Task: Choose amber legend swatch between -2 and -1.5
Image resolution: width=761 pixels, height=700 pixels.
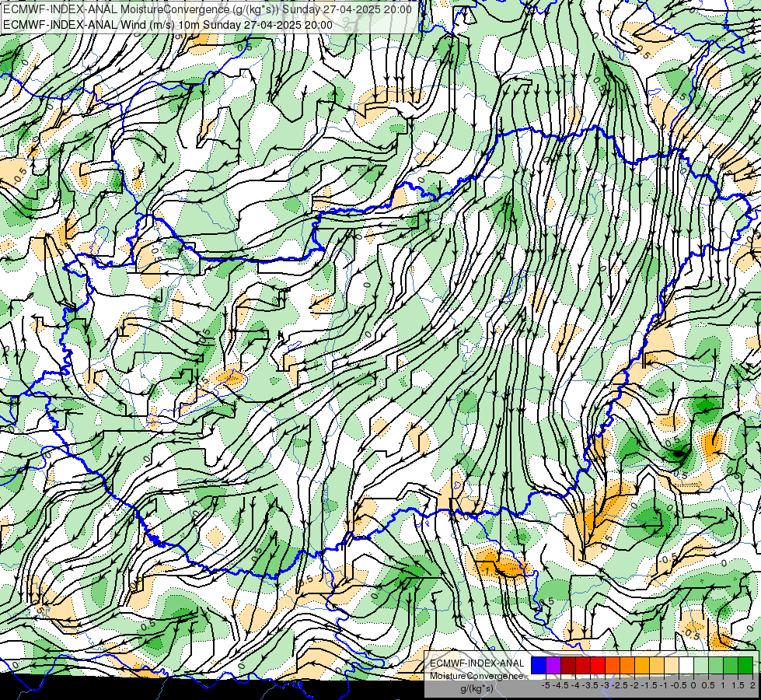Action: (x=642, y=666)
